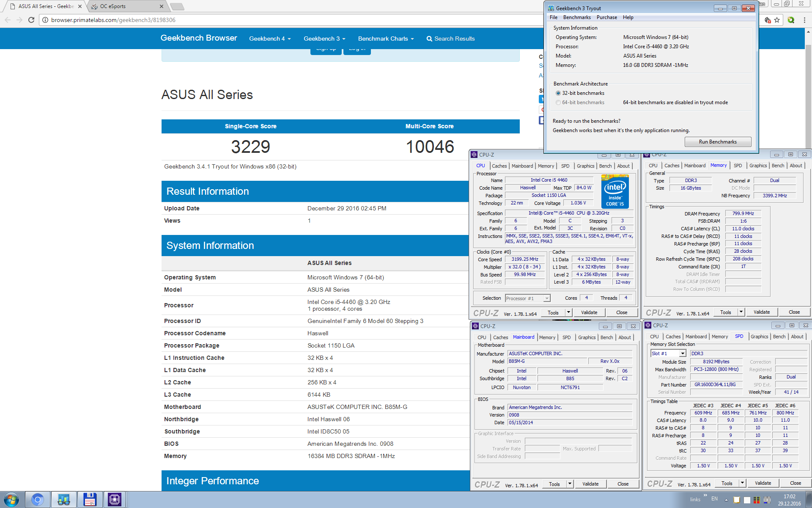Click the DRAM Frequency value 799.9 MHz
The width and height of the screenshot is (812, 508).
click(x=743, y=214)
